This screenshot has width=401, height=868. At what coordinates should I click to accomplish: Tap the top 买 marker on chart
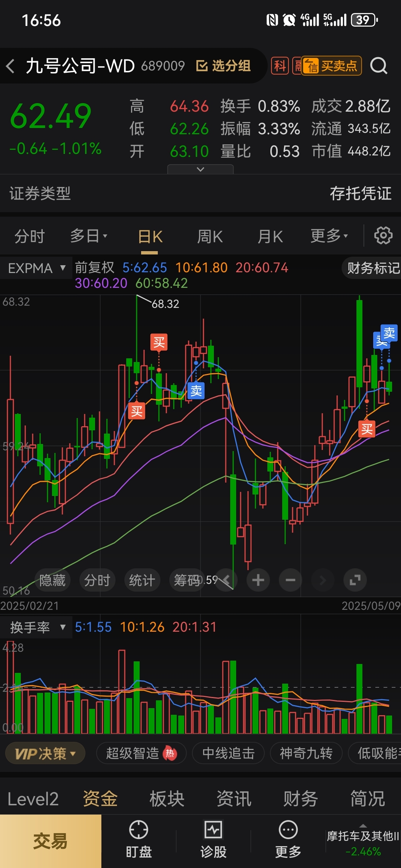(159, 342)
